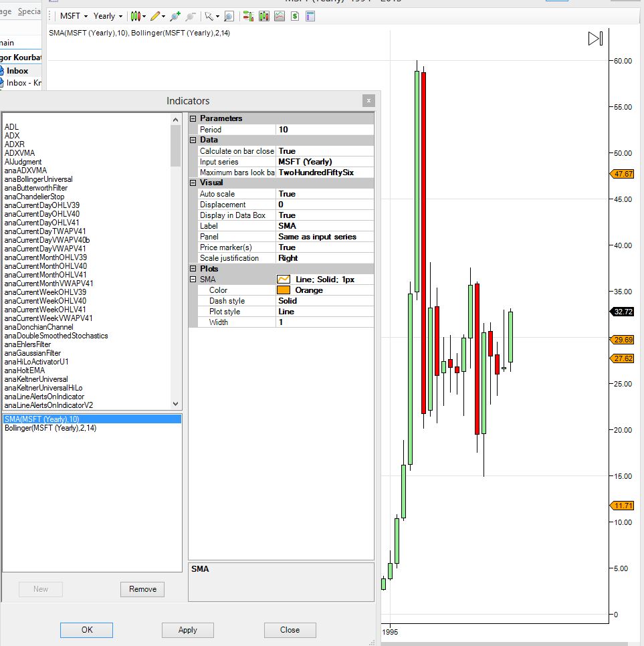The image size is (644, 646).
Task: Collapse the Parameters section
Action: (x=193, y=118)
